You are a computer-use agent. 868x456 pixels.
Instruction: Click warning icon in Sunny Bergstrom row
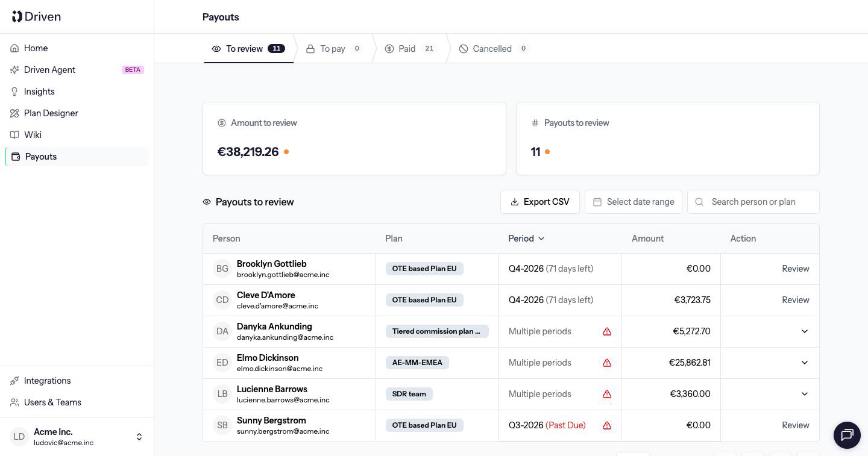pos(607,425)
